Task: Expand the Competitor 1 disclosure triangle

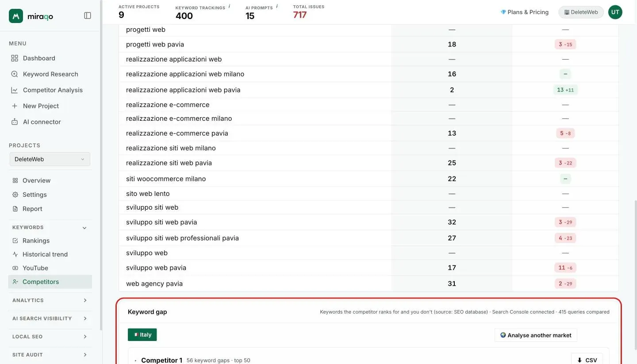Action: click(x=136, y=361)
